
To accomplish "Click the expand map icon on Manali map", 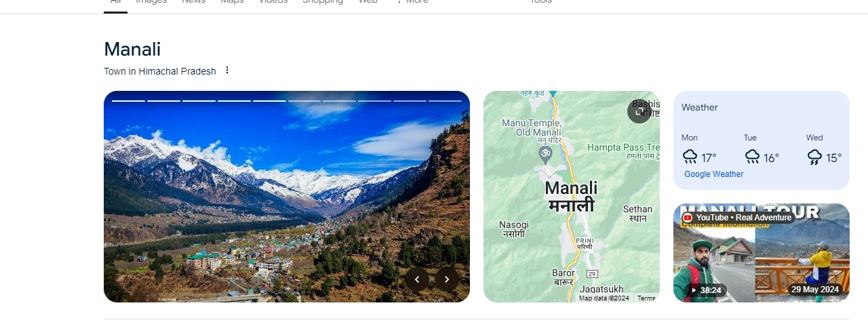I will click(x=639, y=111).
